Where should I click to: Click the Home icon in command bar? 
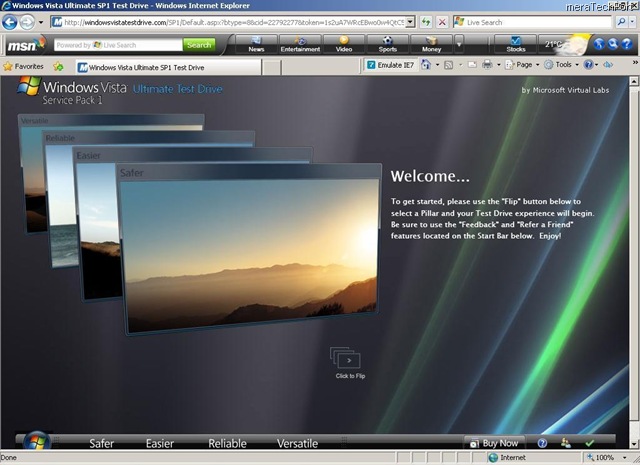pyautogui.click(x=426, y=65)
